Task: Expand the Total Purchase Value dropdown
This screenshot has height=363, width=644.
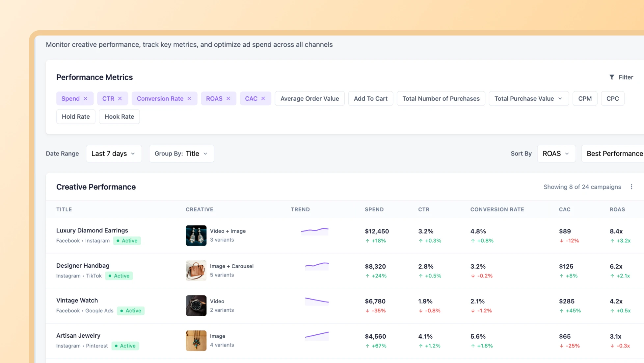Action: tap(529, 99)
